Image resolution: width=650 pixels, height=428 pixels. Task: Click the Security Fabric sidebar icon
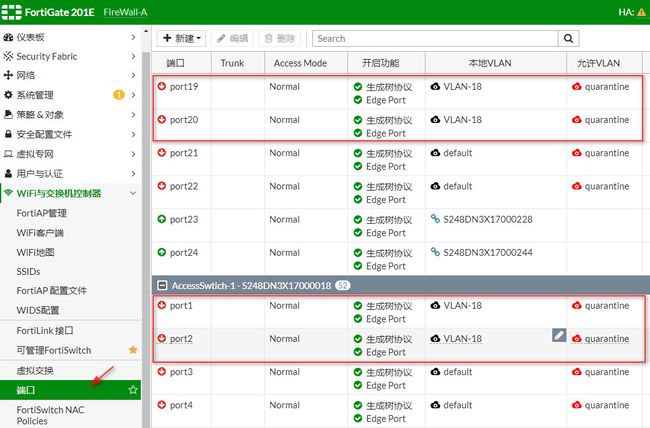click(x=8, y=56)
